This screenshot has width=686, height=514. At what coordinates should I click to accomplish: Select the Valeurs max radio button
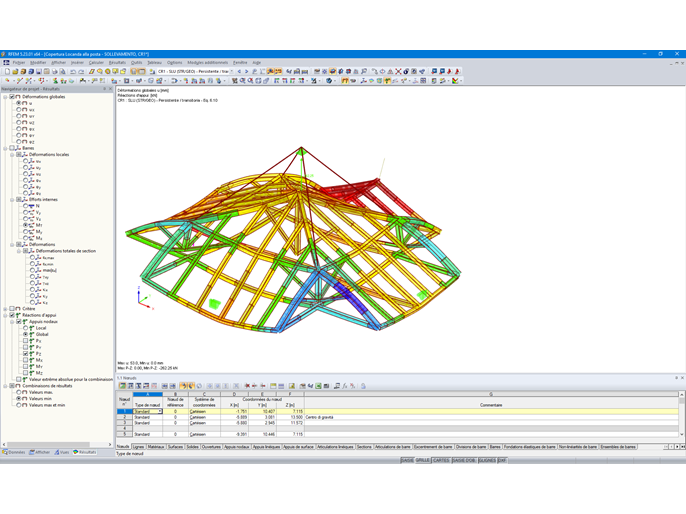[x=19, y=392]
